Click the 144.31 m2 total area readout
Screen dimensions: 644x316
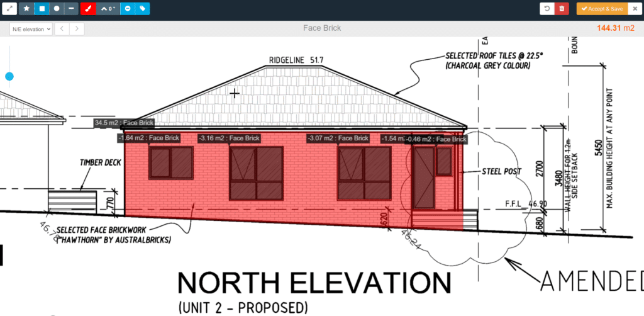(614, 28)
